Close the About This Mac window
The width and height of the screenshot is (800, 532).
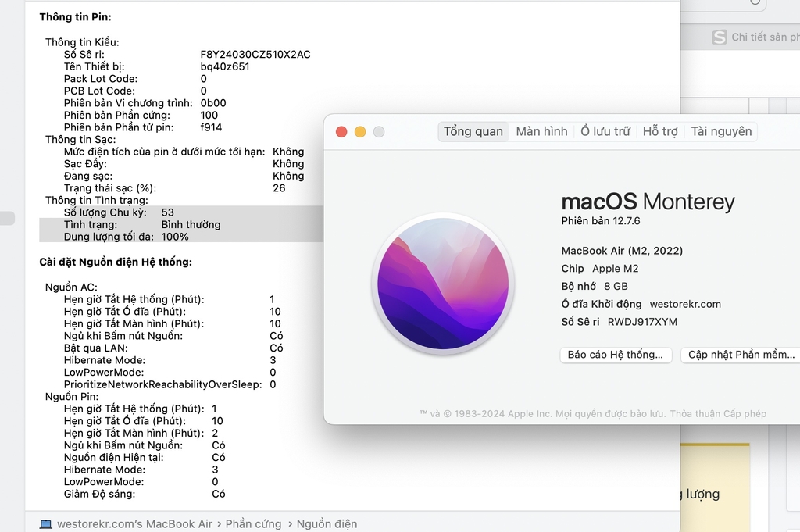[x=341, y=132]
